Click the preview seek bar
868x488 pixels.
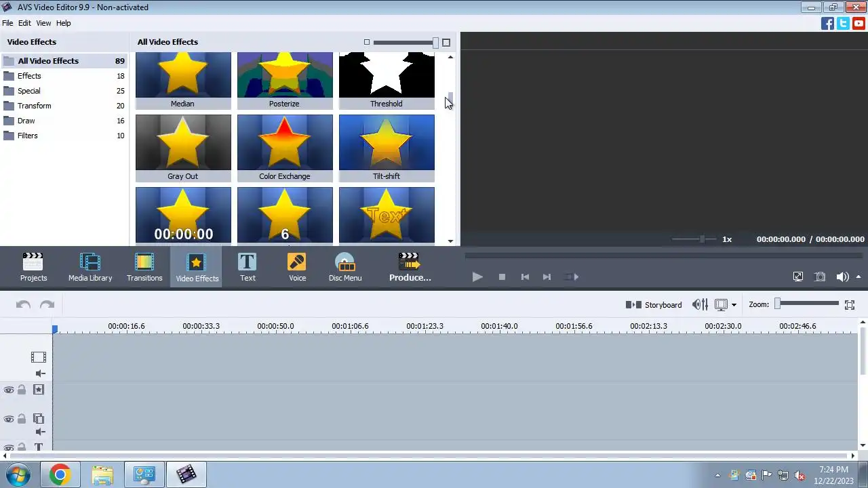click(663, 256)
